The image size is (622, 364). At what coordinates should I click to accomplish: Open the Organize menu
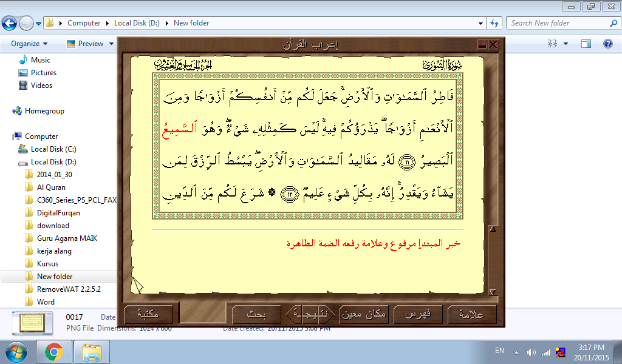[29, 44]
